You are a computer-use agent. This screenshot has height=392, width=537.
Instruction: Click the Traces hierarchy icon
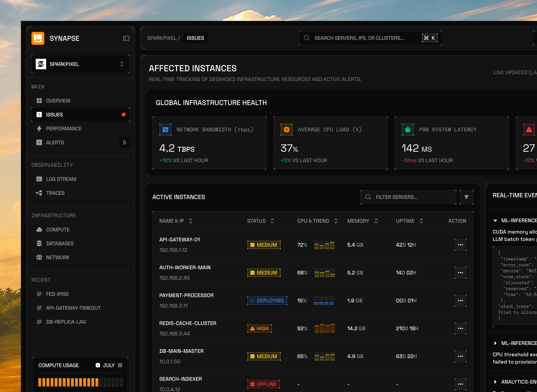[39, 193]
